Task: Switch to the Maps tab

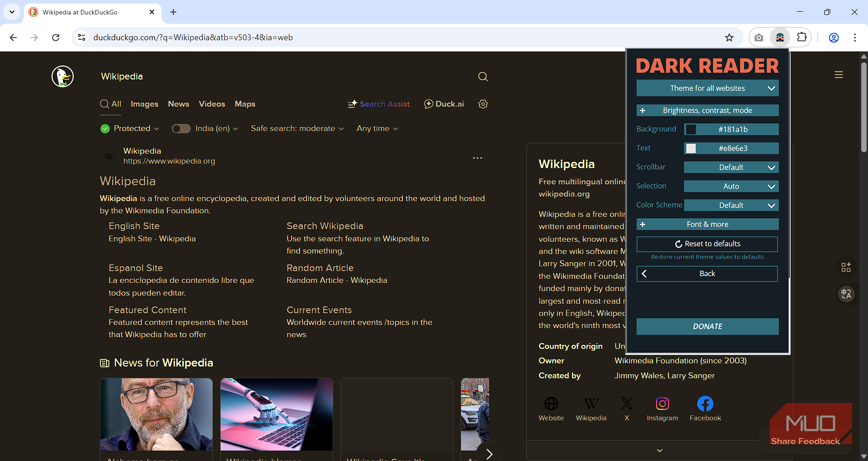Action: click(245, 104)
